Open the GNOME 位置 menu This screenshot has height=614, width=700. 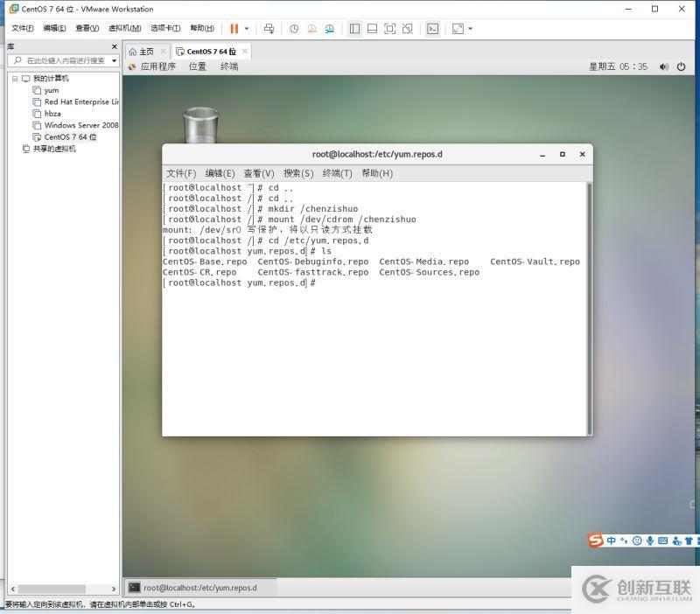(198, 66)
